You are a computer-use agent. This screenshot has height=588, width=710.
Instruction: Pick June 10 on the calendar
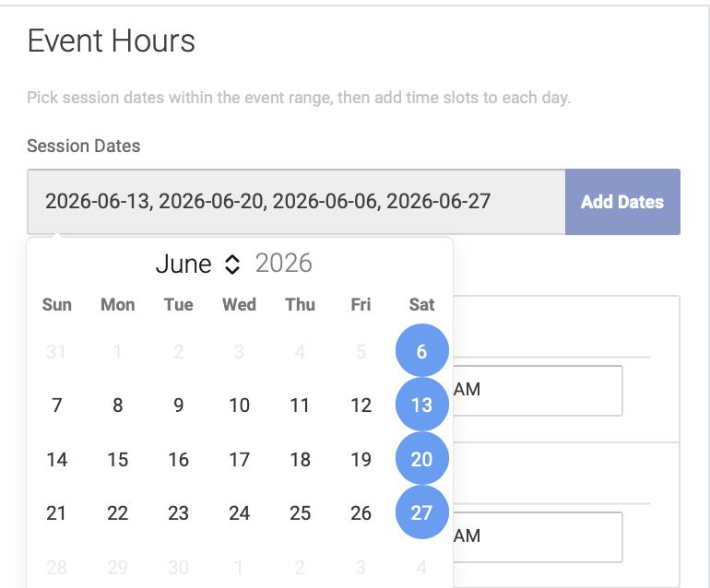239,405
